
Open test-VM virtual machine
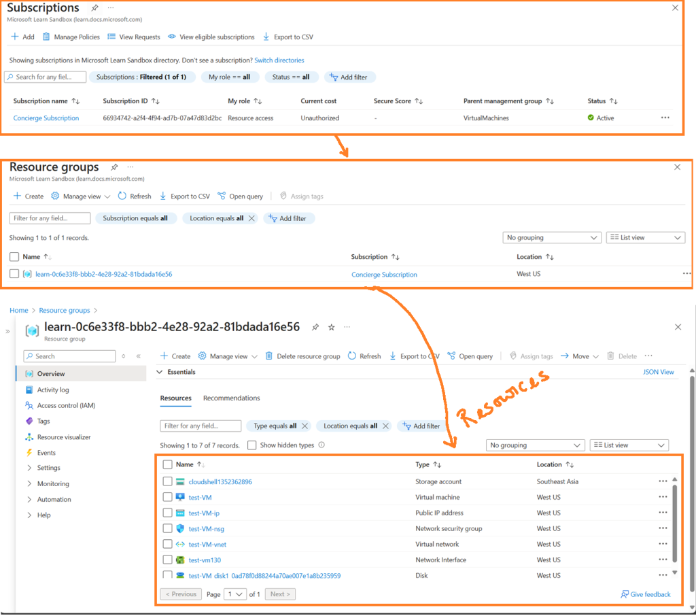[x=201, y=498]
